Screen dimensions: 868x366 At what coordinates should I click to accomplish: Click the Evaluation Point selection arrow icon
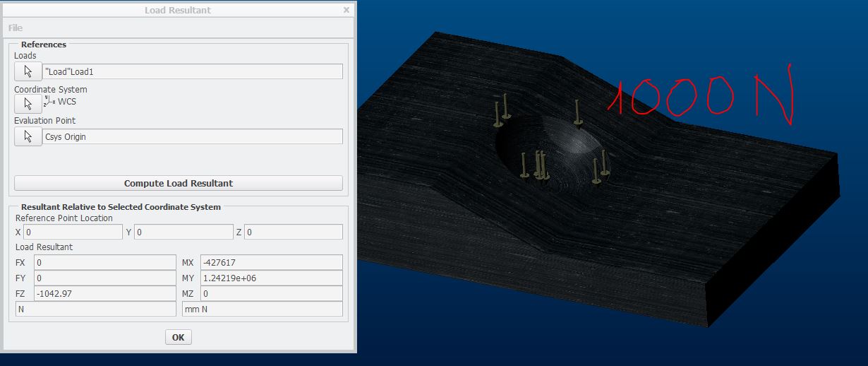point(28,136)
